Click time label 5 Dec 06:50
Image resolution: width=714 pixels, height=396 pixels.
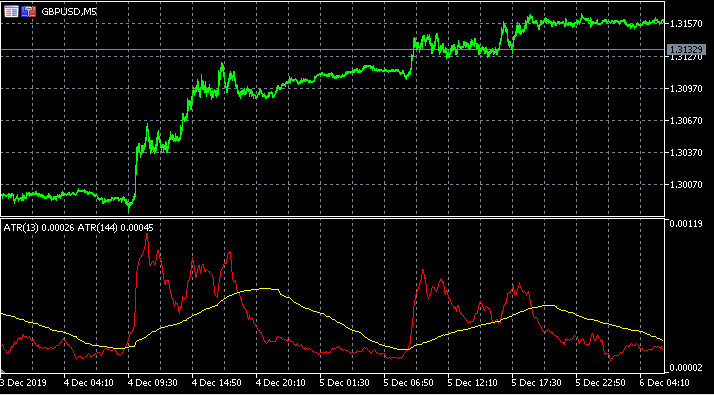point(408,383)
